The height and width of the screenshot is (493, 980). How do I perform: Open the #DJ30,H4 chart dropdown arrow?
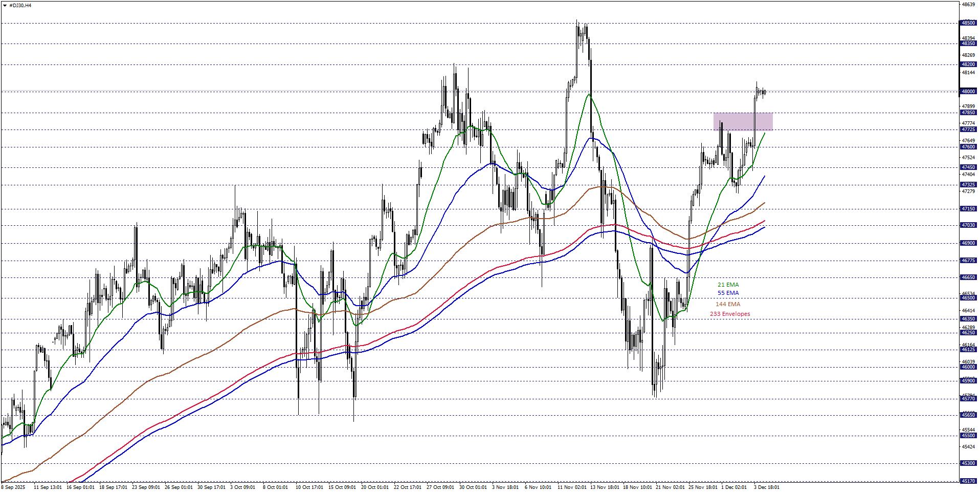pyautogui.click(x=5, y=5)
